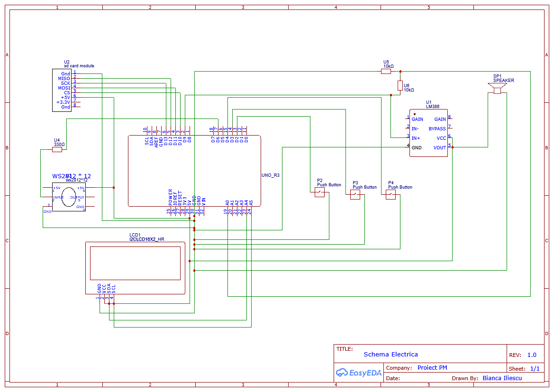The width and height of the screenshot is (554, 392).
Task: Toggle Push Button P3
Action: coord(356,195)
